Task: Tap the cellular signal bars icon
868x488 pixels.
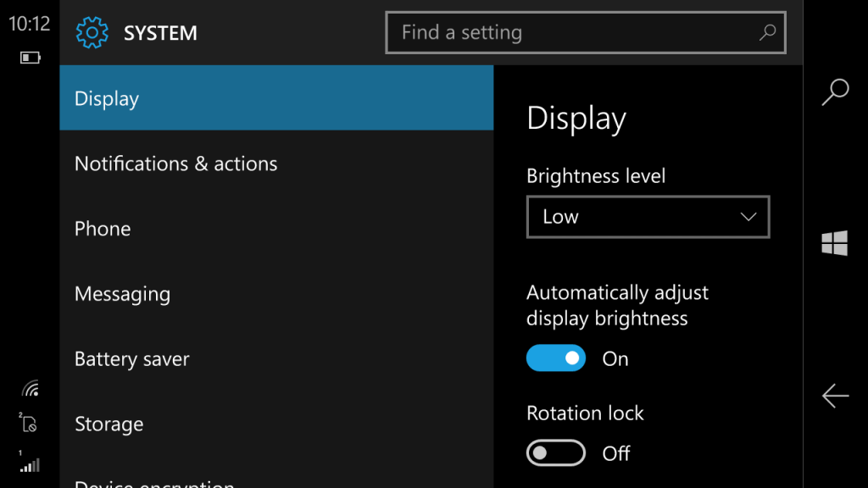Action: tap(30, 462)
